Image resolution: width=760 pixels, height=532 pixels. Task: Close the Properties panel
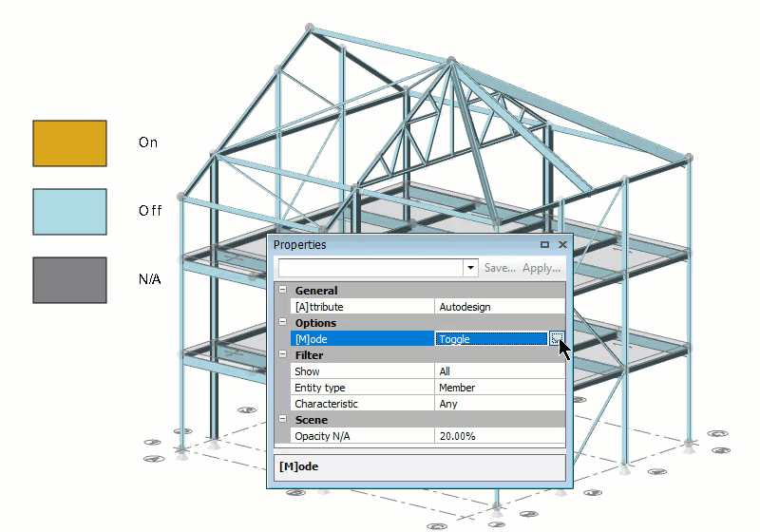pyautogui.click(x=562, y=245)
